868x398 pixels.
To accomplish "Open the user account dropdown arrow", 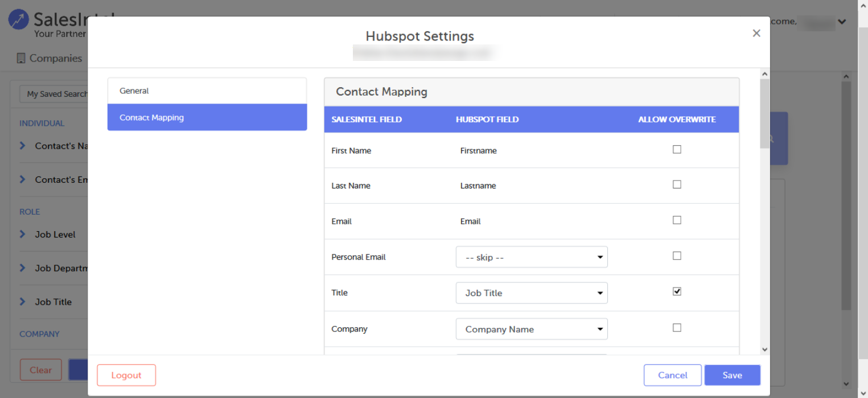I will (842, 22).
